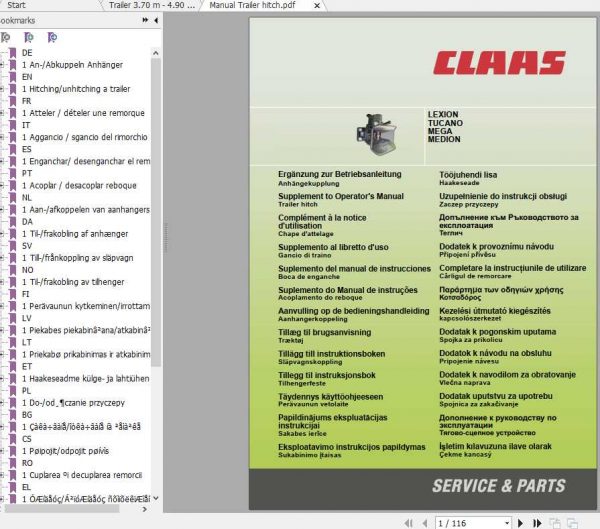
Task: Expand the 'Aan-/afkoppelen van aanhangers' node
Action: pos(2,209)
